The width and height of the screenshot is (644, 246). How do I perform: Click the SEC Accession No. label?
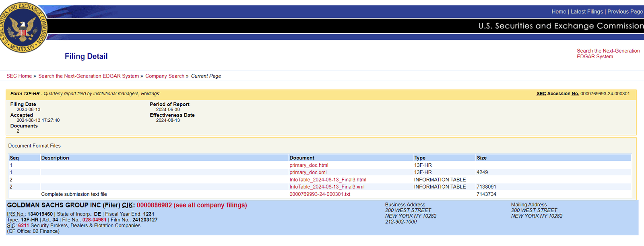click(557, 94)
